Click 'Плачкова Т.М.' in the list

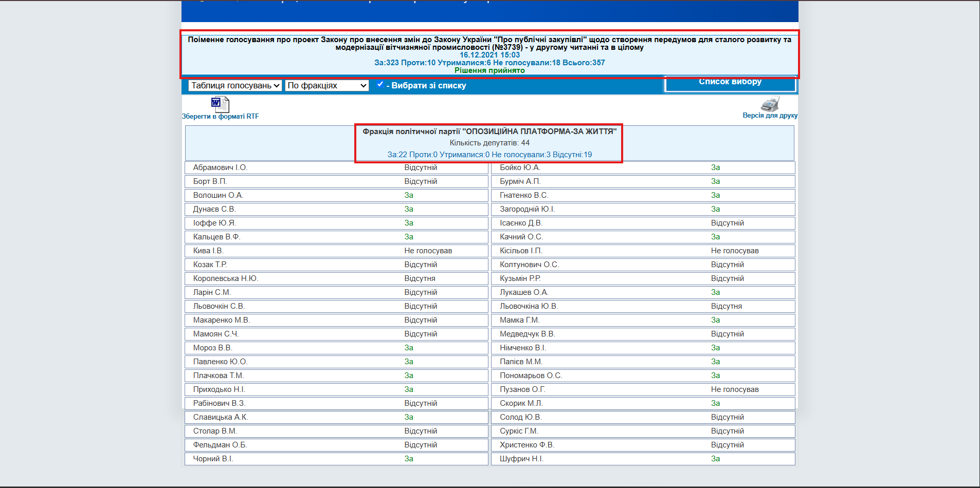(x=219, y=376)
